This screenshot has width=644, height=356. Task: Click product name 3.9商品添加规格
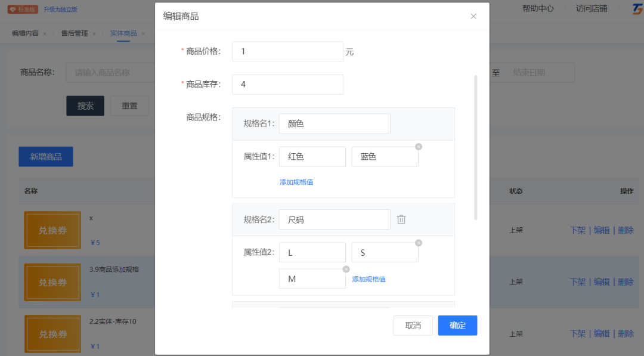(x=114, y=270)
